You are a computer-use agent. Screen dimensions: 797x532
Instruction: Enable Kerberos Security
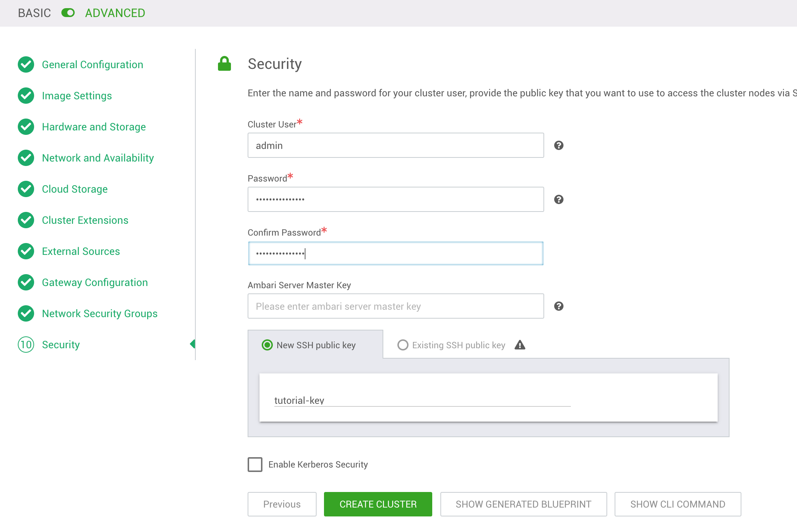click(x=255, y=465)
